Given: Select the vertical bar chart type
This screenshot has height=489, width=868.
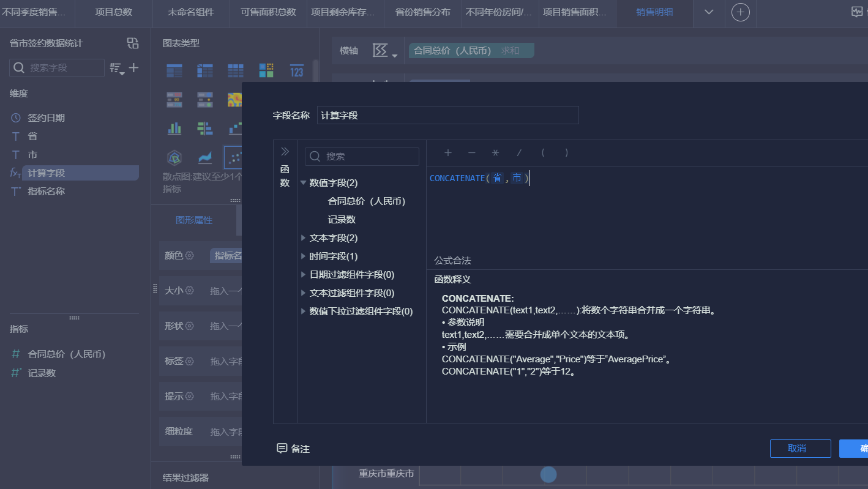Looking at the screenshot, I should [x=174, y=128].
